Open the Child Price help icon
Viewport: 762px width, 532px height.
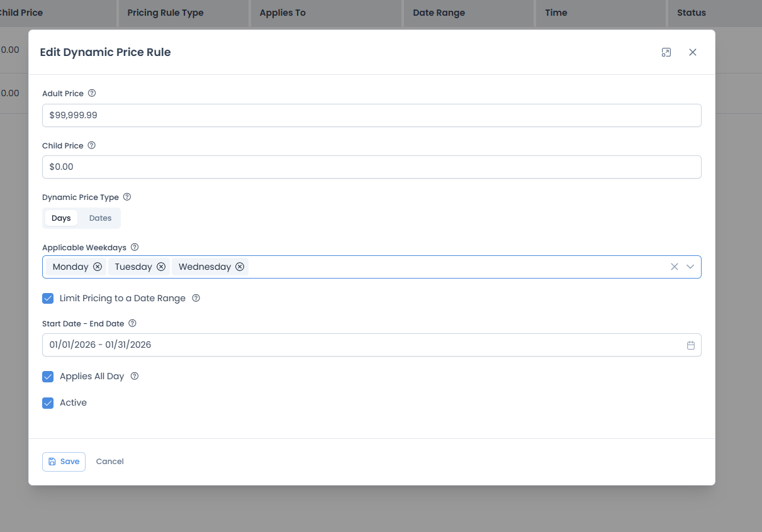91,145
